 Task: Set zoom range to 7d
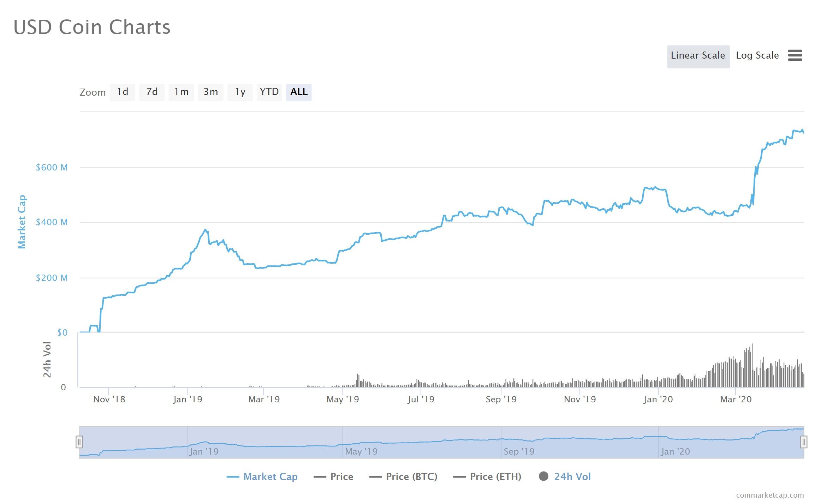point(151,92)
